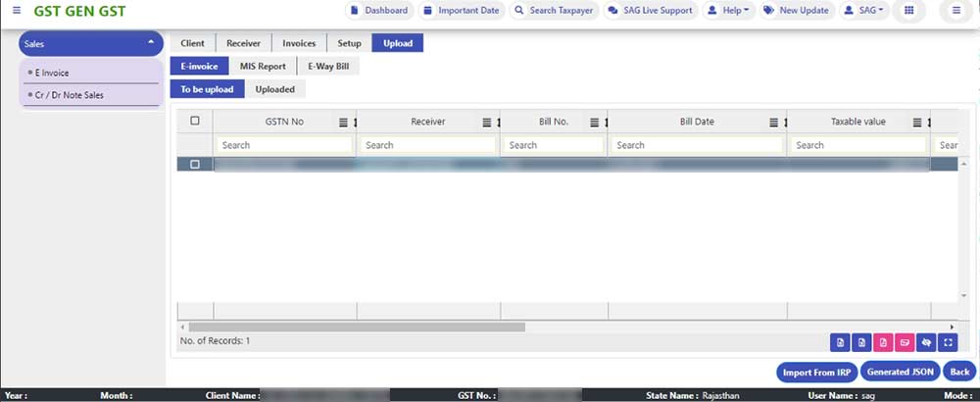Screen dimensions: 980x402
Task: Click the horizontal scrollbar under the grid
Action: (358, 327)
